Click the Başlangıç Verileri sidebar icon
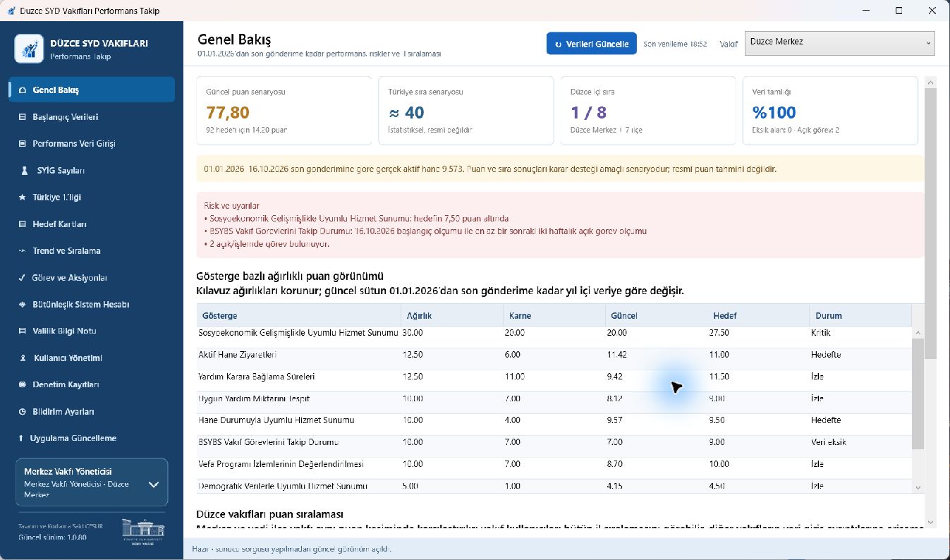950x560 pixels. [22, 117]
